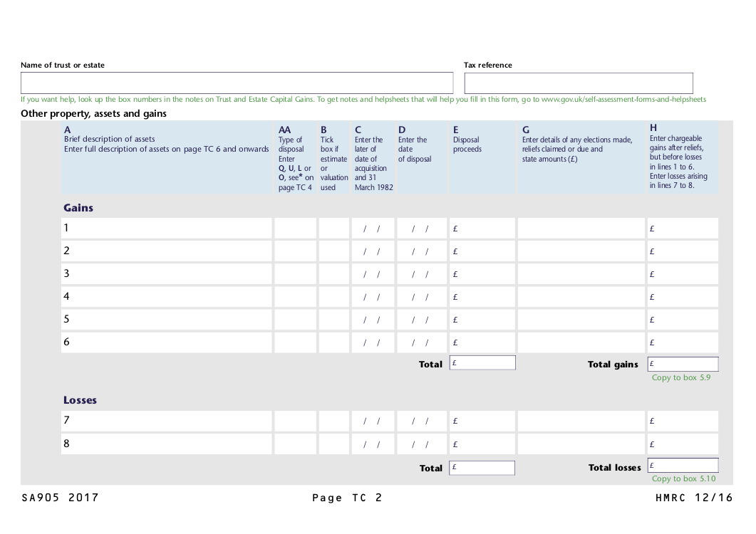
Task: Click 'SA905 2017' footer text
Action: coord(61,498)
